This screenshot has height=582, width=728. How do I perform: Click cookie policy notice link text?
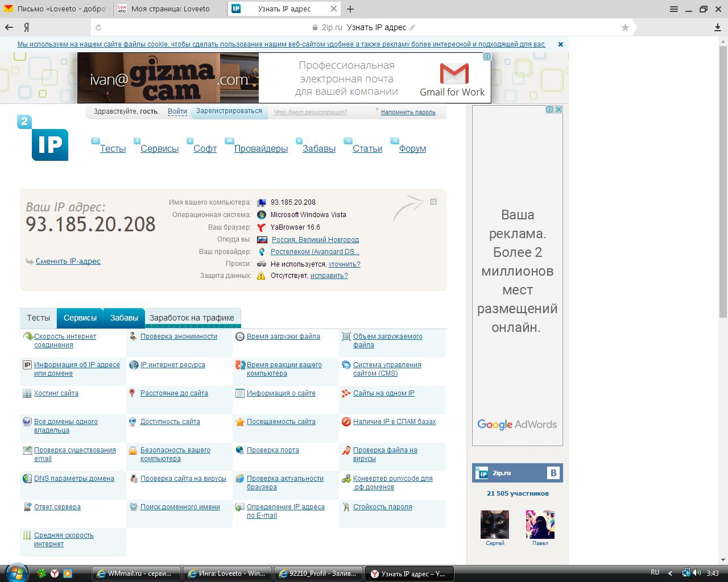click(x=282, y=44)
